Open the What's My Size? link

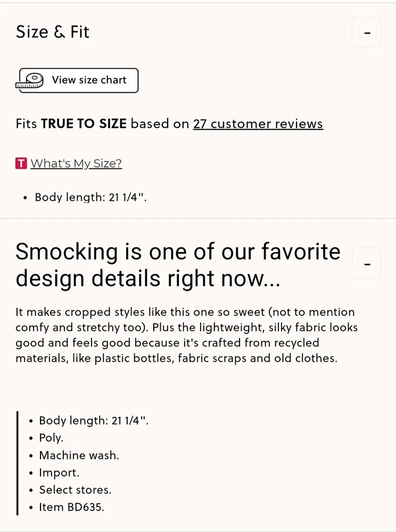tap(76, 163)
